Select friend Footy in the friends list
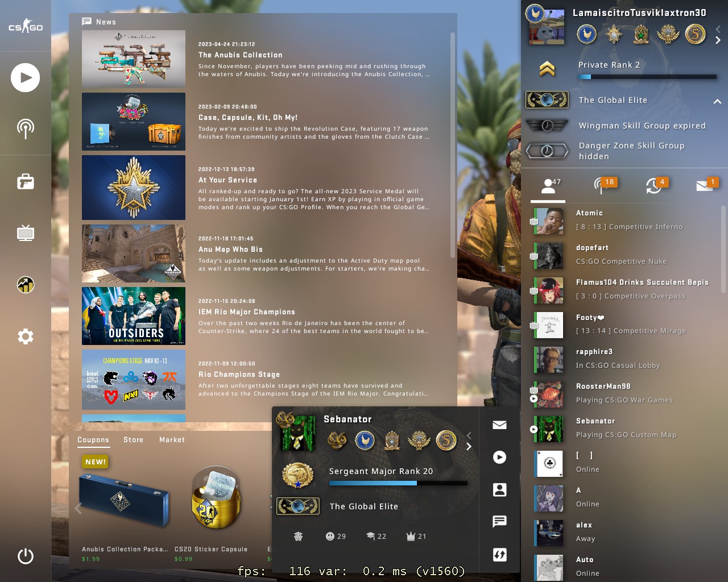This screenshot has width=728, height=582. (x=624, y=325)
